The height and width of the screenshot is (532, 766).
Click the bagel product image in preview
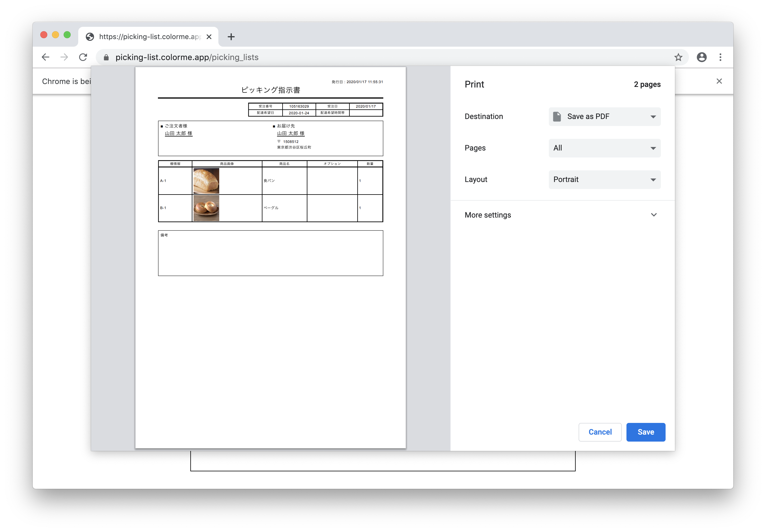206,208
